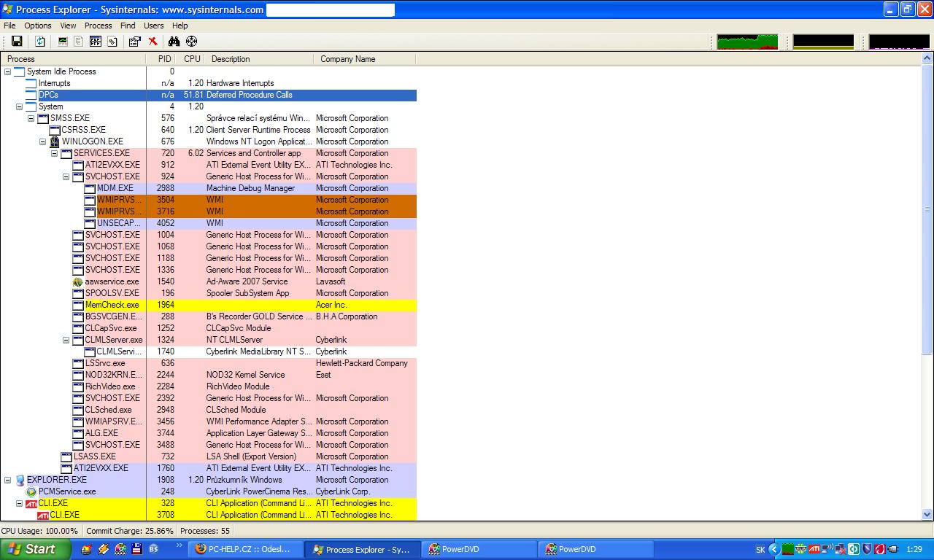Click the CPU usage history mini graph

pyautogui.click(x=748, y=42)
